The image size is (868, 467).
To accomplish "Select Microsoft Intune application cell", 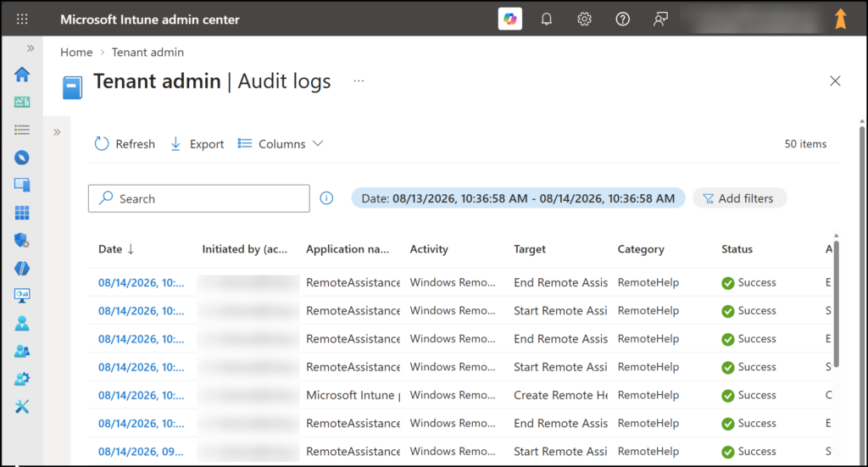I will 353,395.
